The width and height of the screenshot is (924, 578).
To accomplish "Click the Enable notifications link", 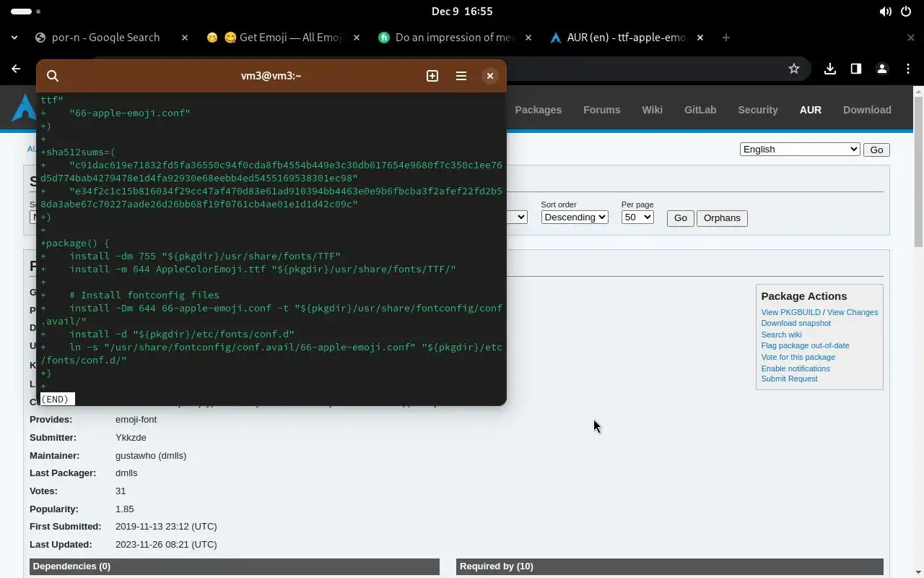I will pyautogui.click(x=796, y=368).
